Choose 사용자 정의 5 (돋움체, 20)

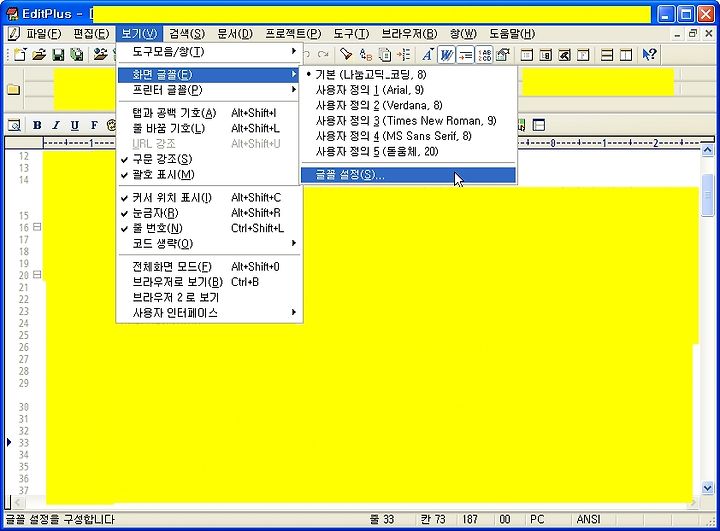click(x=408, y=152)
